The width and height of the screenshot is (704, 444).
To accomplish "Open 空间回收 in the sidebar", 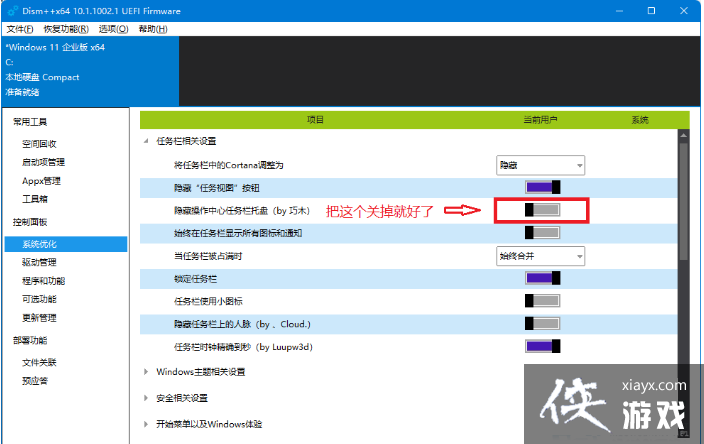I will [40, 144].
